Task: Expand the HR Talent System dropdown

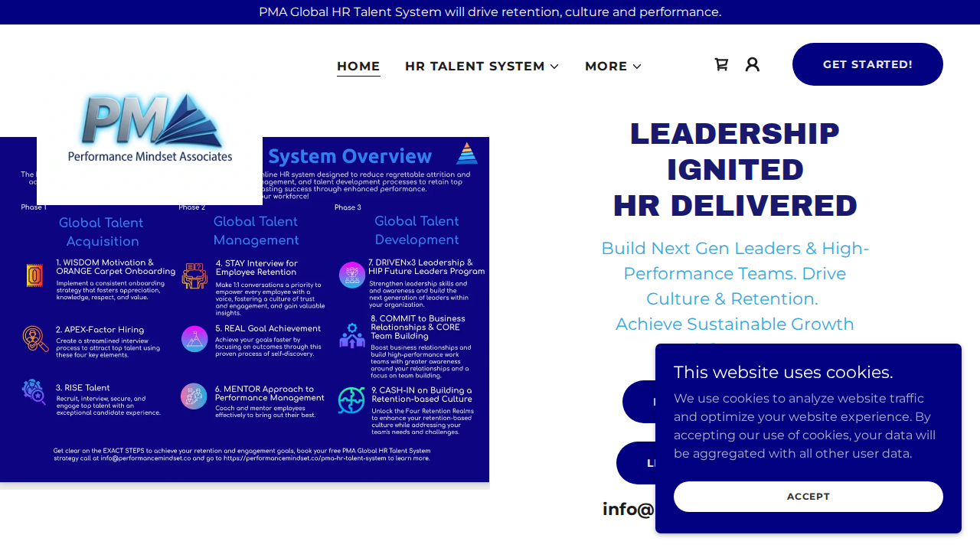Action: point(482,66)
